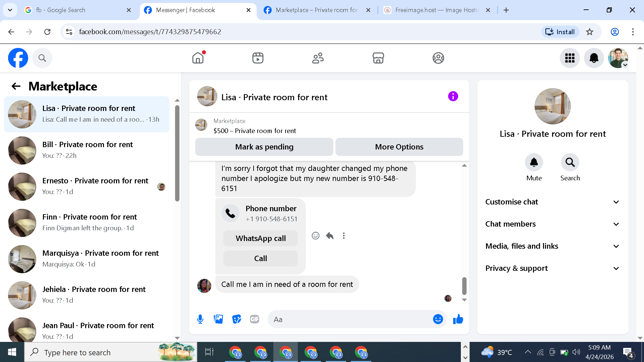The height and width of the screenshot is (362, 644).
Task: Expand Media, files and links section
Action: click(x=552, y=246)
